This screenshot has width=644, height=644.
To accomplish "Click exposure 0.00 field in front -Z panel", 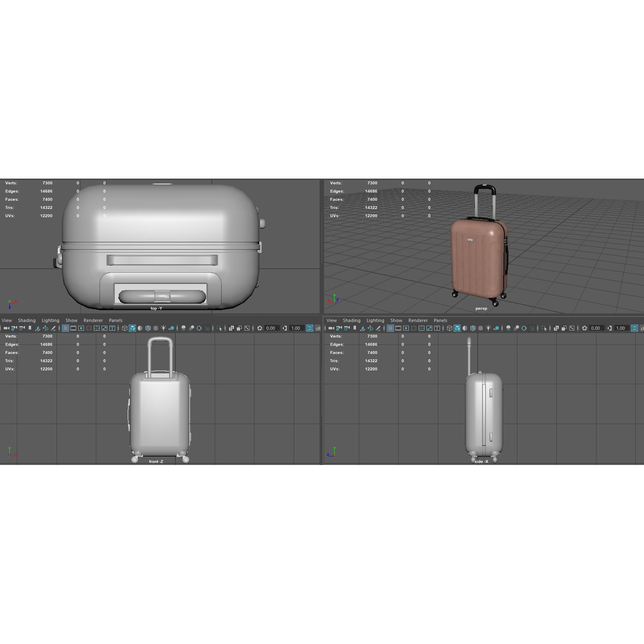I will click(x=272, y=328).
